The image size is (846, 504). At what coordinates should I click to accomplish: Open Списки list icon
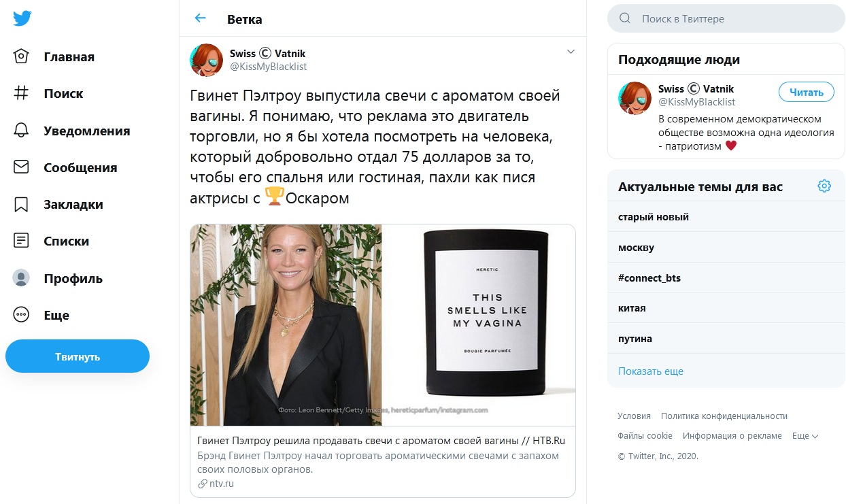coord(22,241)
